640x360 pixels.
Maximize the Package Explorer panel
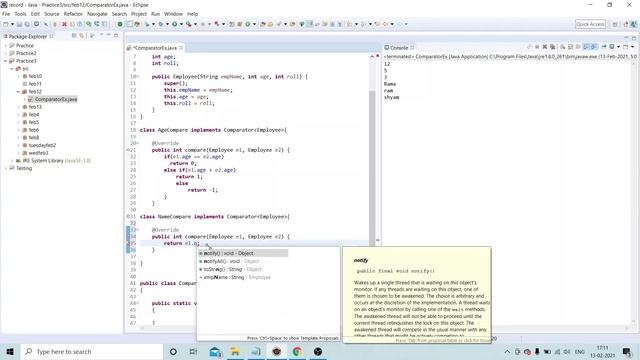[x=116, y=36]
